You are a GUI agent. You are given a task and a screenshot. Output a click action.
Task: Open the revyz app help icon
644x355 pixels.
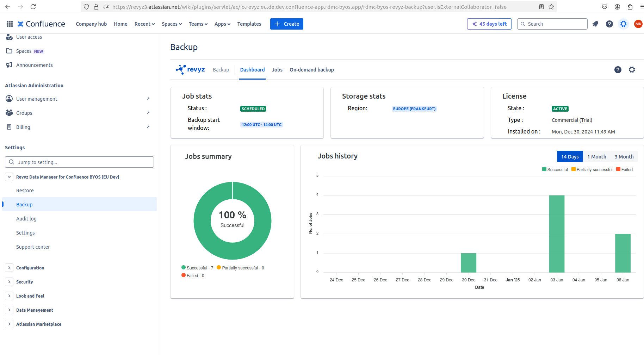click(x=618, y=70)
